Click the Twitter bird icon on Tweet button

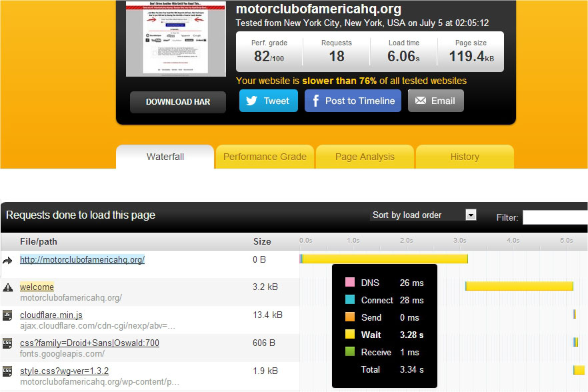(251, 101)
